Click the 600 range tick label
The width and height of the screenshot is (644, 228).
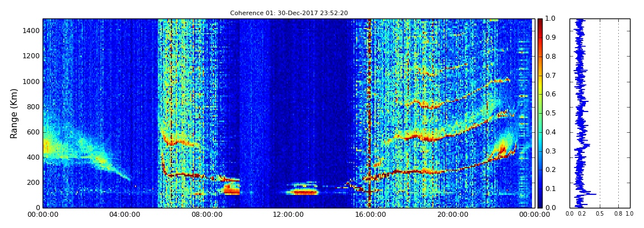coord(34,132)
